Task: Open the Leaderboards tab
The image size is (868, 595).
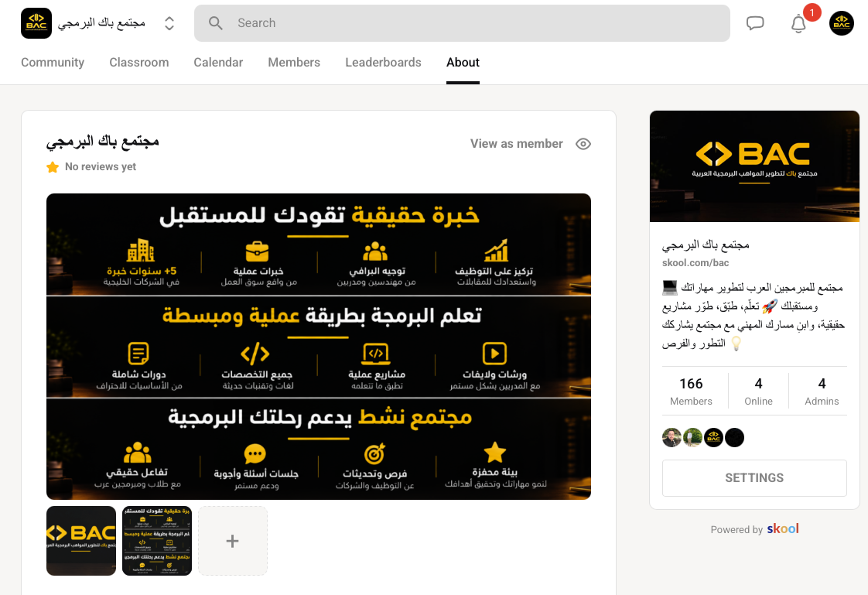Action: click(383, 63)
